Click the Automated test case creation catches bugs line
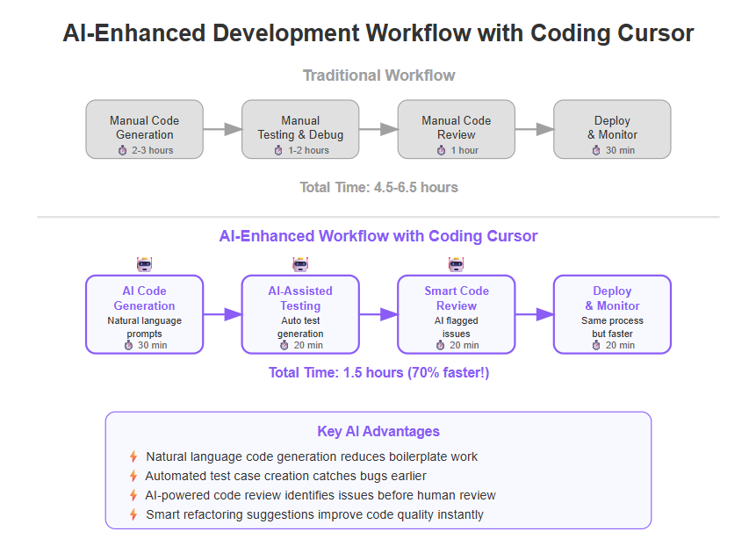 (285, 476)
